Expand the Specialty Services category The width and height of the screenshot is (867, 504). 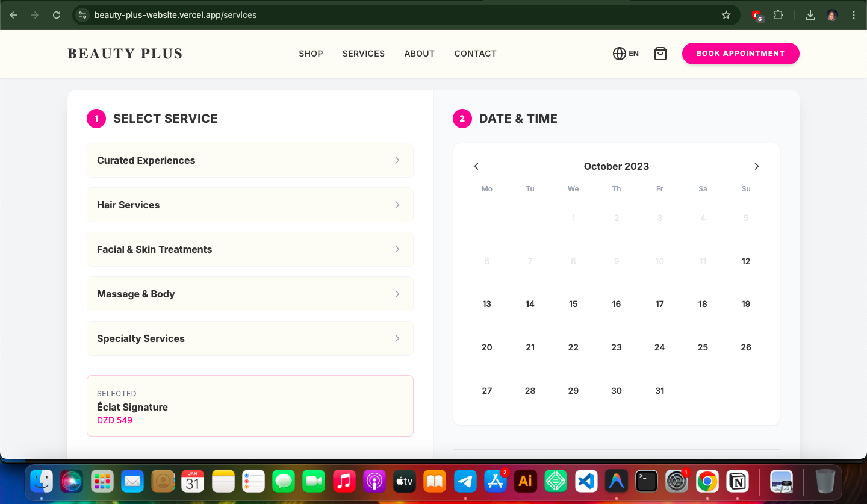point(250,338)
